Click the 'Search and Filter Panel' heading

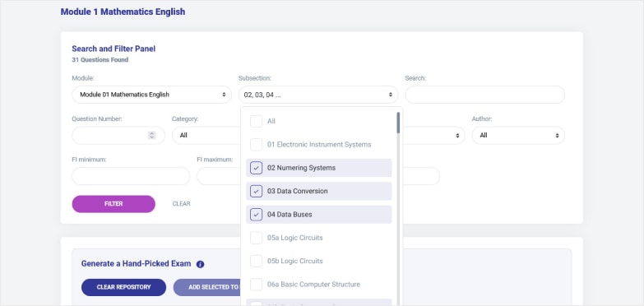pyautogui.click(x=114, y=49)
